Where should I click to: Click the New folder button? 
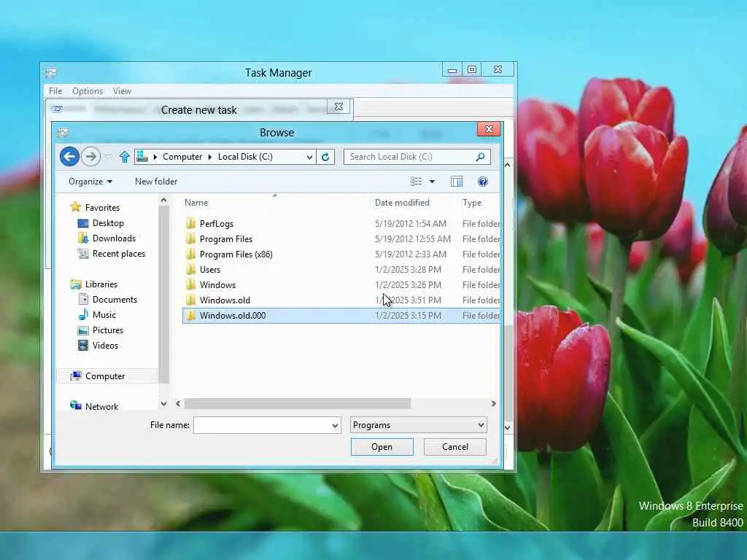point(156,182)
